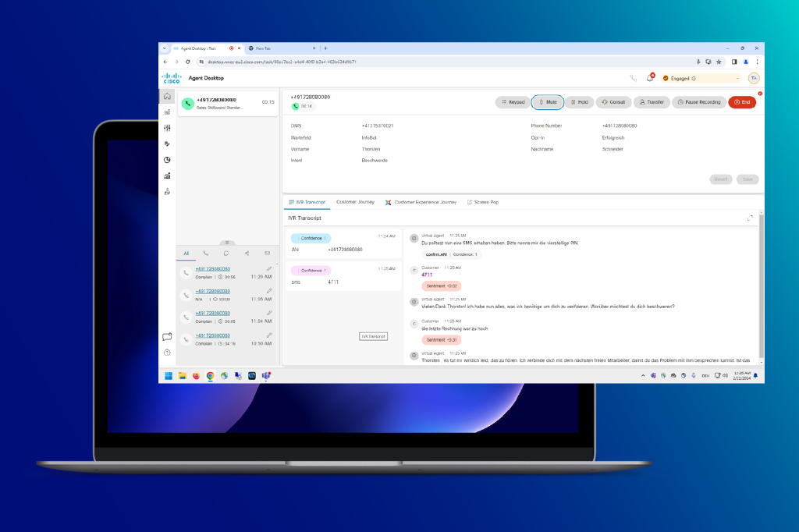The height and width of the screenshot is (532, 799).
Task: Start a Consult on the call
Action: click(613, 102)
